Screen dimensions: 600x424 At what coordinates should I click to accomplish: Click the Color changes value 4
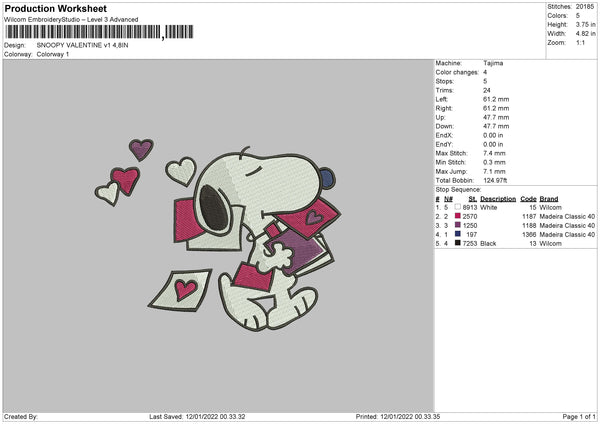pos(485,72)
